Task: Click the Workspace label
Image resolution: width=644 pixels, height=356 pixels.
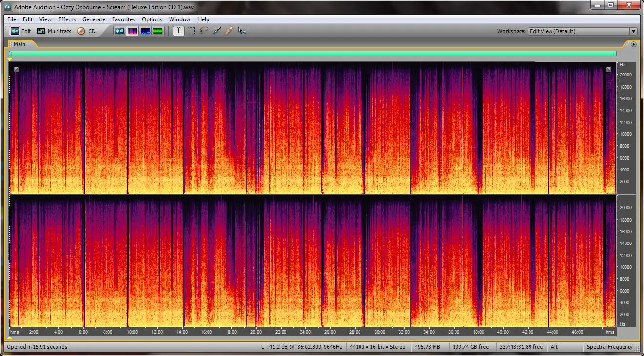Action: tap(511, 31)
